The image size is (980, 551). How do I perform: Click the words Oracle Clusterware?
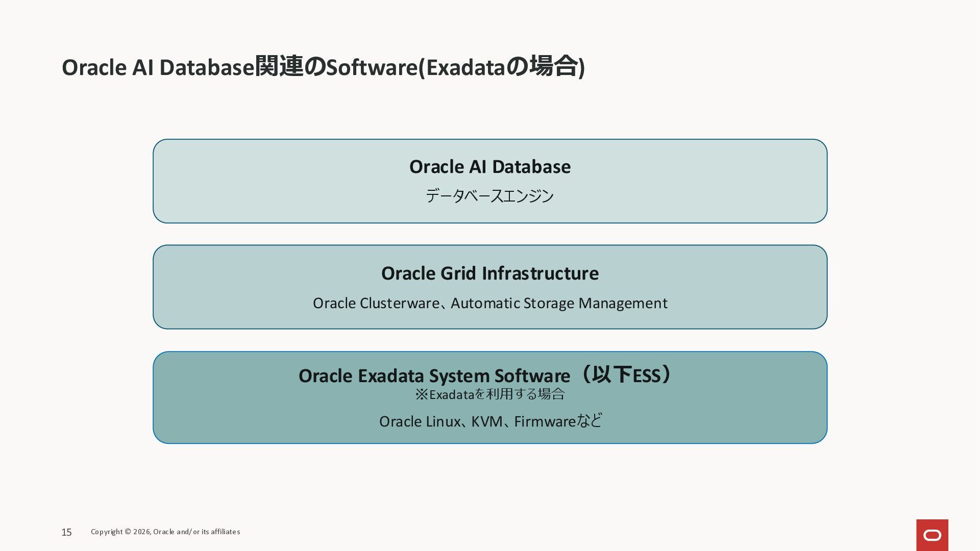pyautogui.click(x=376, y=304)
